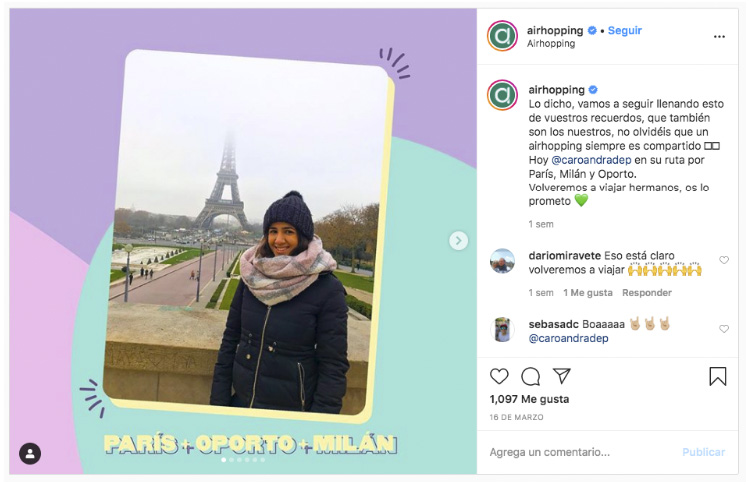Like the post with the heart icon
The image size is (749, 485).
coord(499,377)
